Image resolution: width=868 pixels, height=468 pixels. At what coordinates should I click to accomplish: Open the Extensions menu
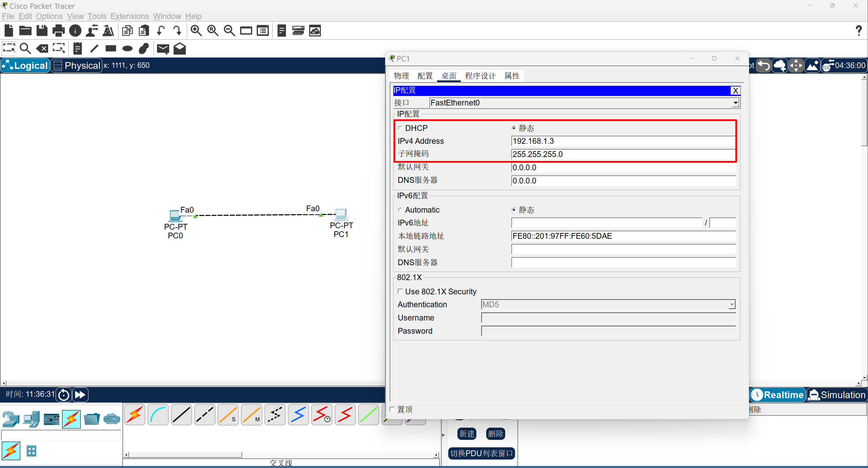tap(130, 16)
